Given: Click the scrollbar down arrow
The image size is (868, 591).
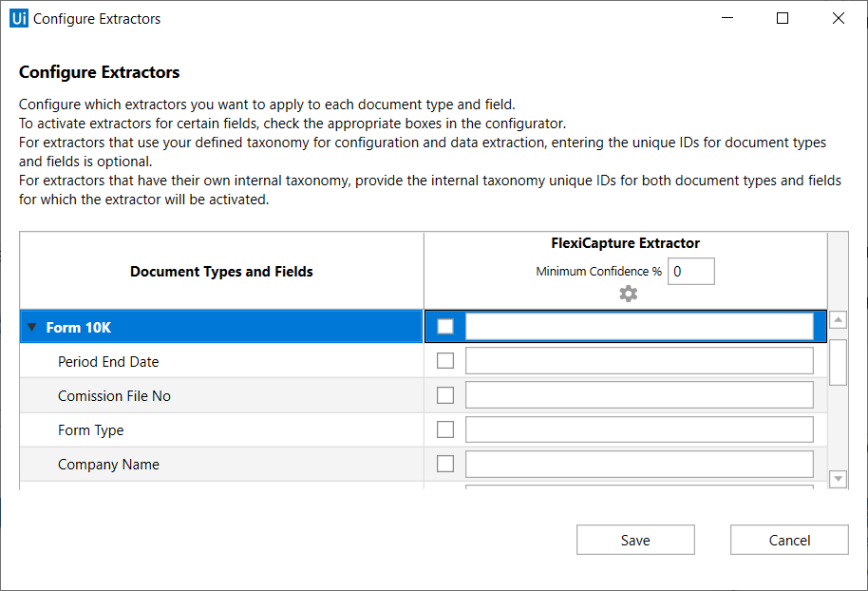Looking at the screenshot, I should (x=838, y=478).
